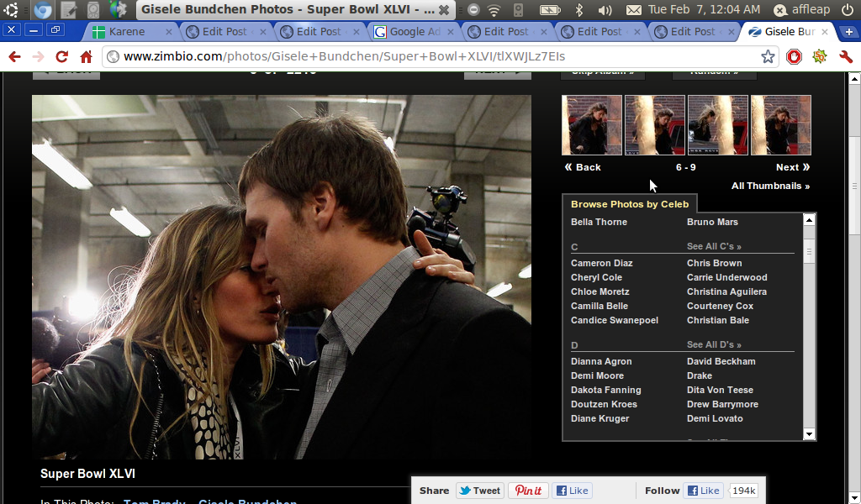Open the Chrome wrench settings menu
The height and width of the screenshot is (504, 861).
[x=846, y=56]
